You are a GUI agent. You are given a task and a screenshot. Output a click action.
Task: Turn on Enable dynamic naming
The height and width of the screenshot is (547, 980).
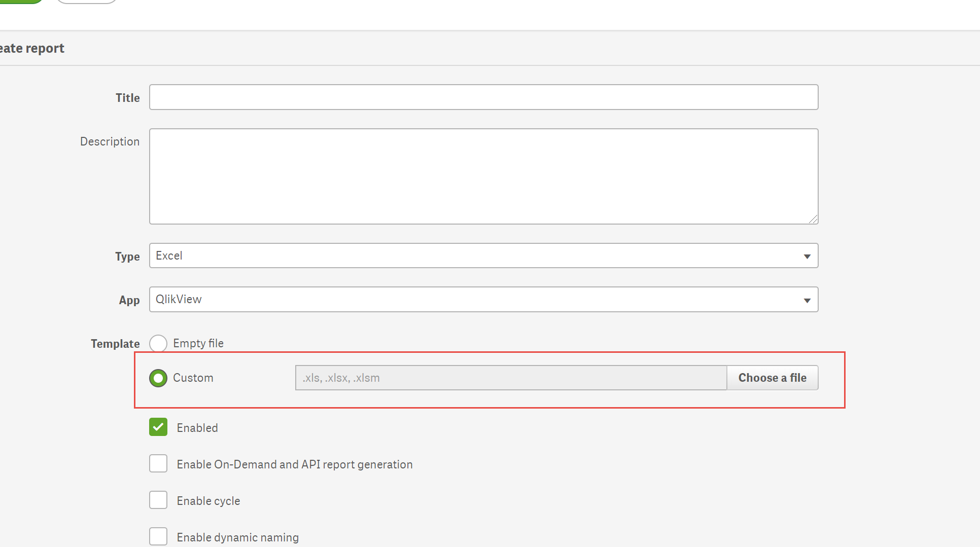[158, 536]
